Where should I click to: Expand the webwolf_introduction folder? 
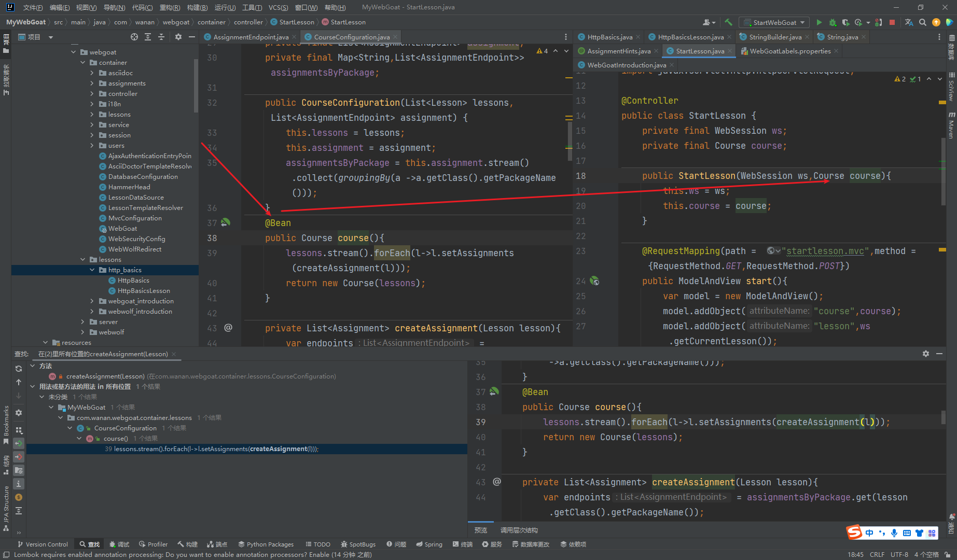click(92, 312)
